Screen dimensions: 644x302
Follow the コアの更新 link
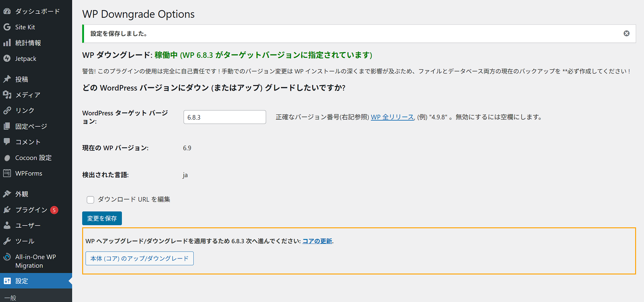coord(317,241)
